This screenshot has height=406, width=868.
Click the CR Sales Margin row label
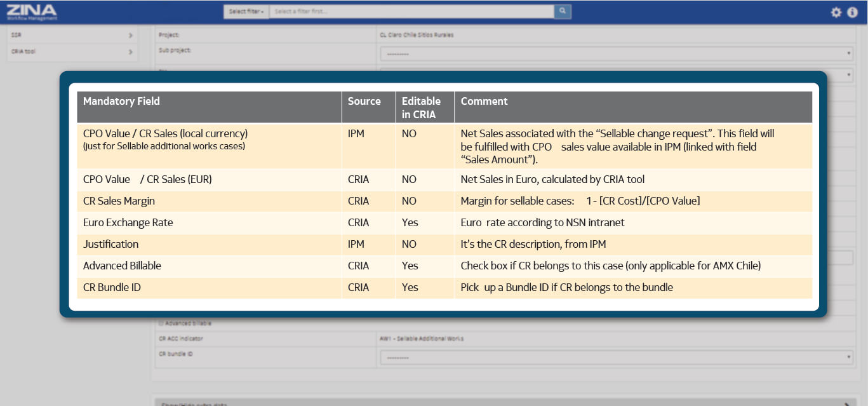(x=119, y=201)
